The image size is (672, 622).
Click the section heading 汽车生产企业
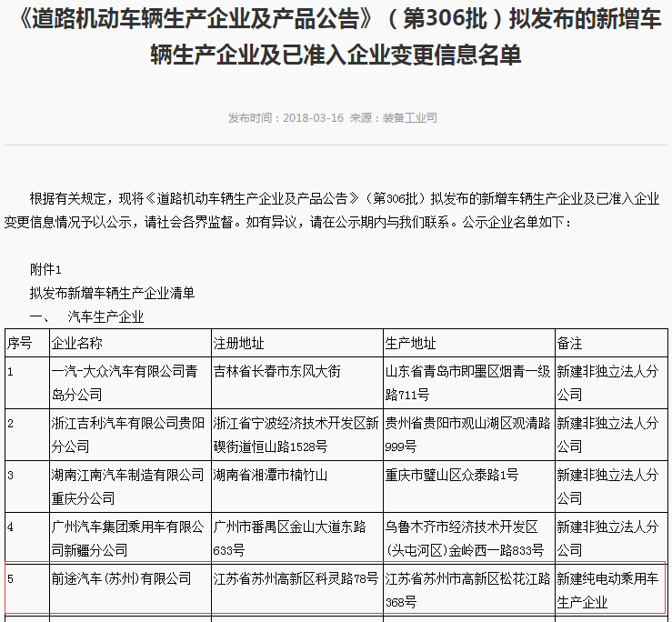coord(105,316)
